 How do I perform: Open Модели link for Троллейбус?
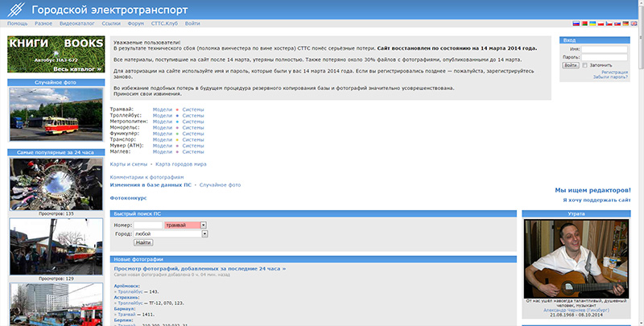tap(163, 116)
